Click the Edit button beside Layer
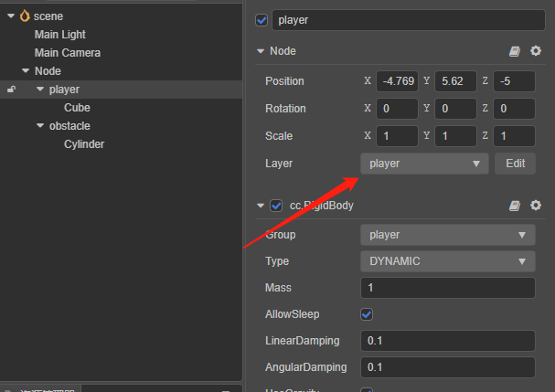This screenshot has height=392, width=555. tap(515, 164)
